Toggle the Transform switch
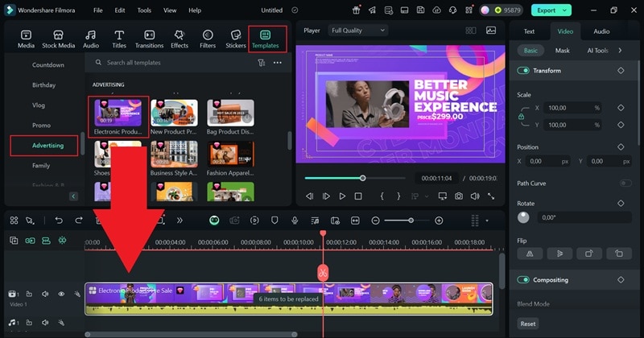 pyautogui.click(x=523, y=71)
